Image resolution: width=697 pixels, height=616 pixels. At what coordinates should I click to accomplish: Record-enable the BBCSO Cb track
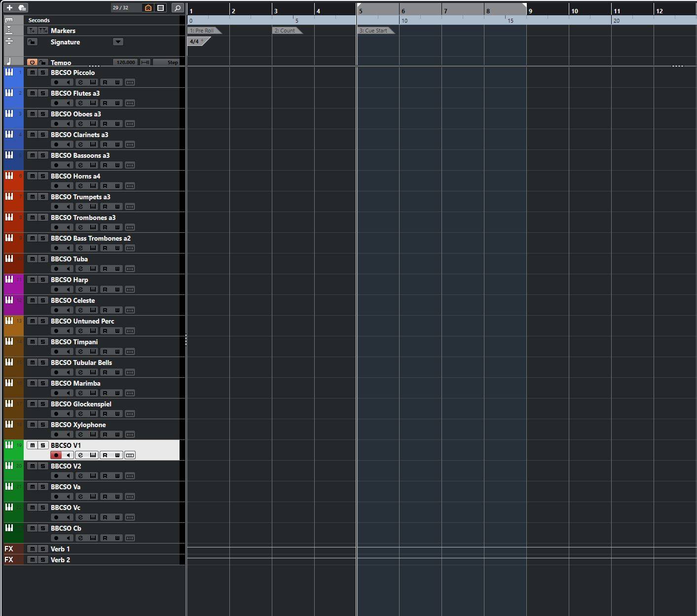click(56, 538)
